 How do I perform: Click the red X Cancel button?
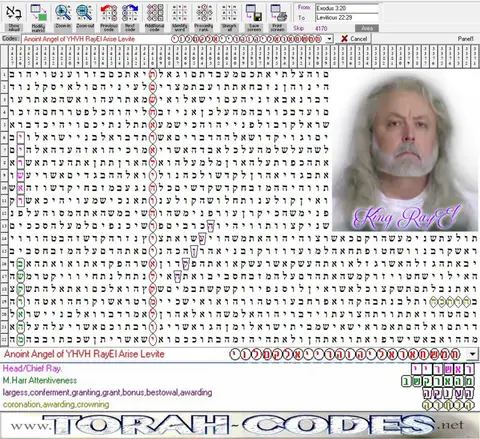[x=354, y=39]
